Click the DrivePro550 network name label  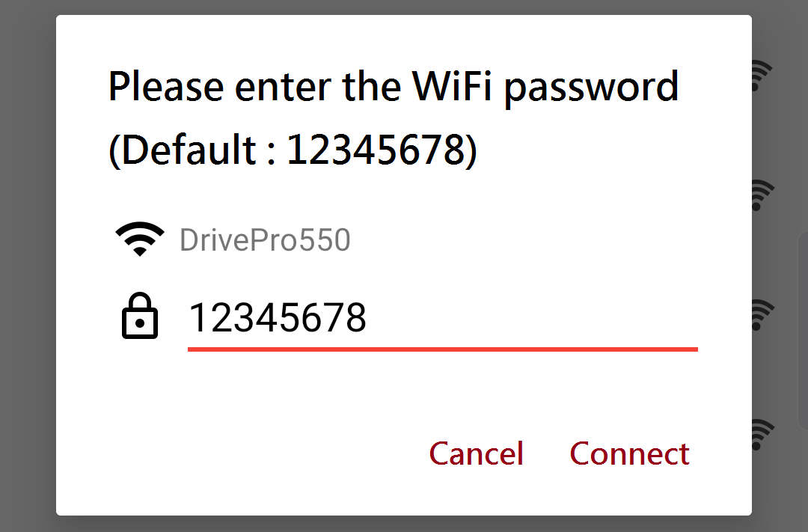coord(265,240)
